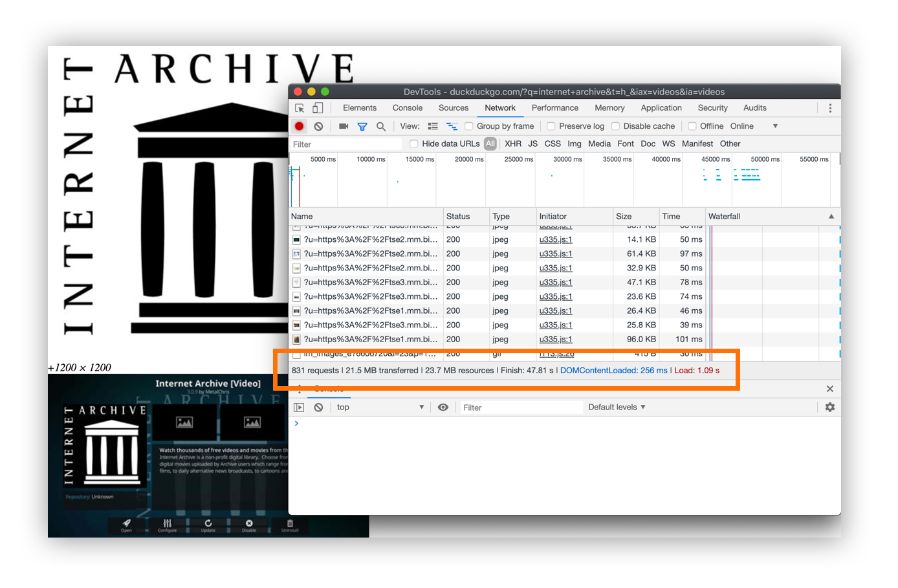
Task: Click the Uninstall trash icon in Kodi
Action: click(290, 525)
